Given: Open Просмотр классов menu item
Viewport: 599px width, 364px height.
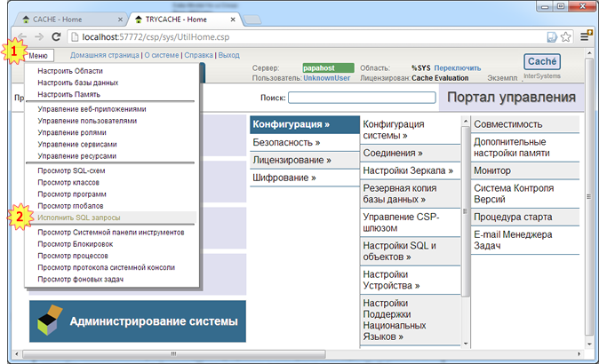Looking at the screenshot, I should point(68,183).
